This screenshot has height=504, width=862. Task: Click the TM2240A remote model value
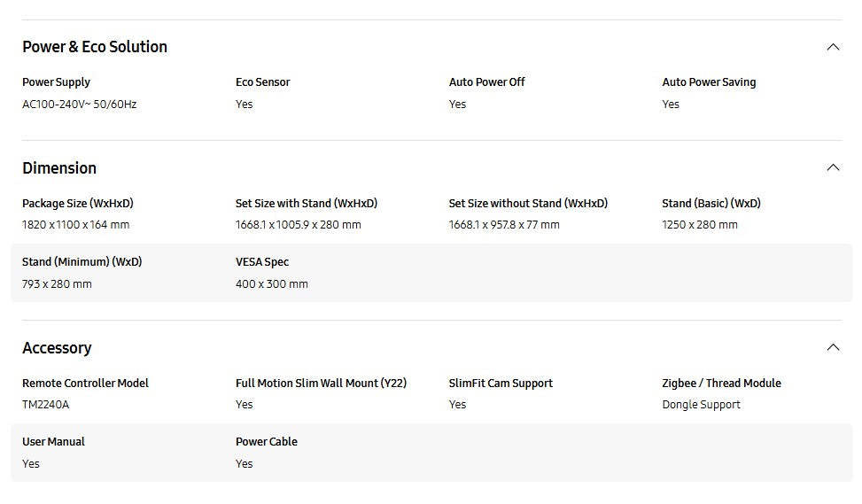tap(45, 405)
